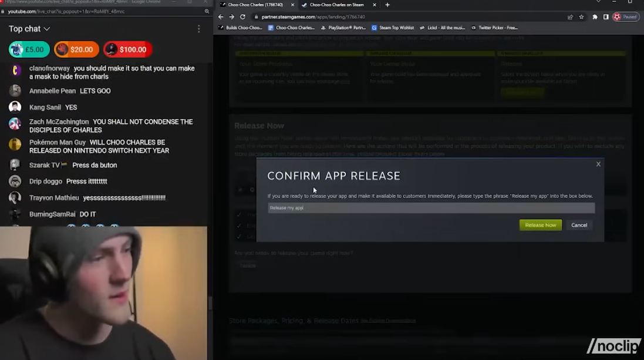
Task: Go back in the Steam partner browser
Action: coord(221,17)
